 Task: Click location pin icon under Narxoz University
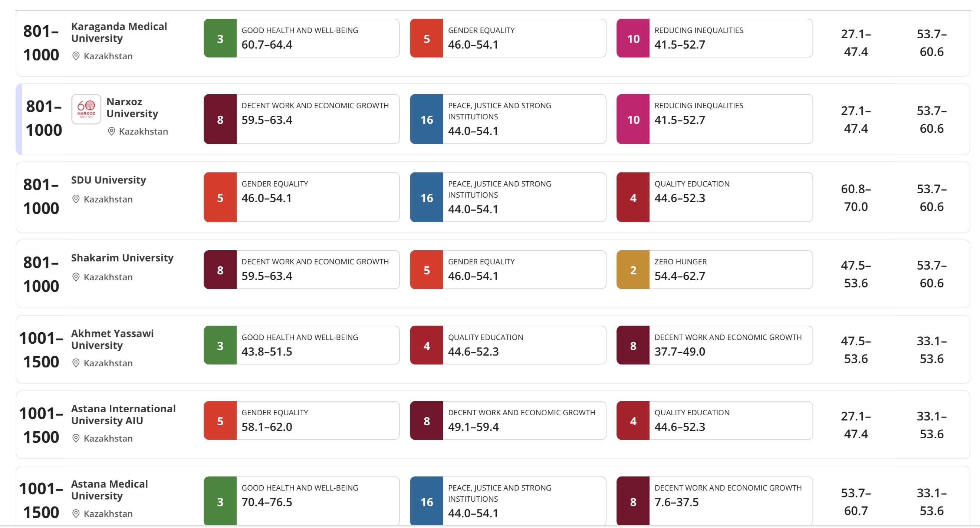(111, 131)
